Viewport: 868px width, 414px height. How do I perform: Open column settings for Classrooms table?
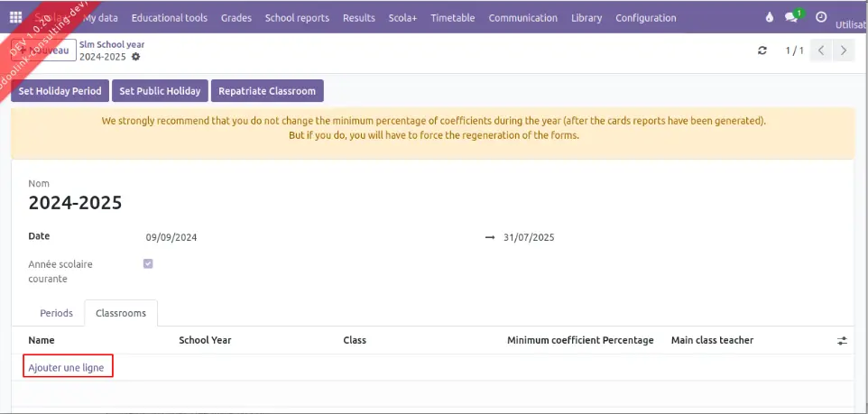842,341
